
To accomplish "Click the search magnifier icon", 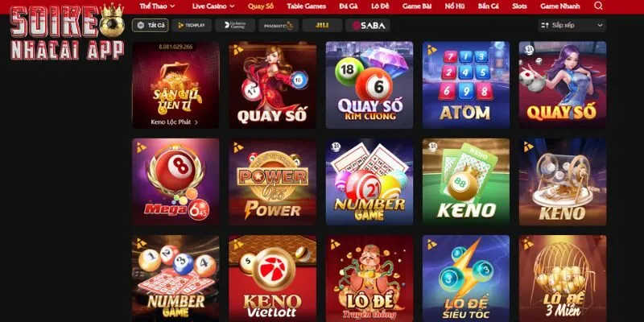I will tap(598, 6).
